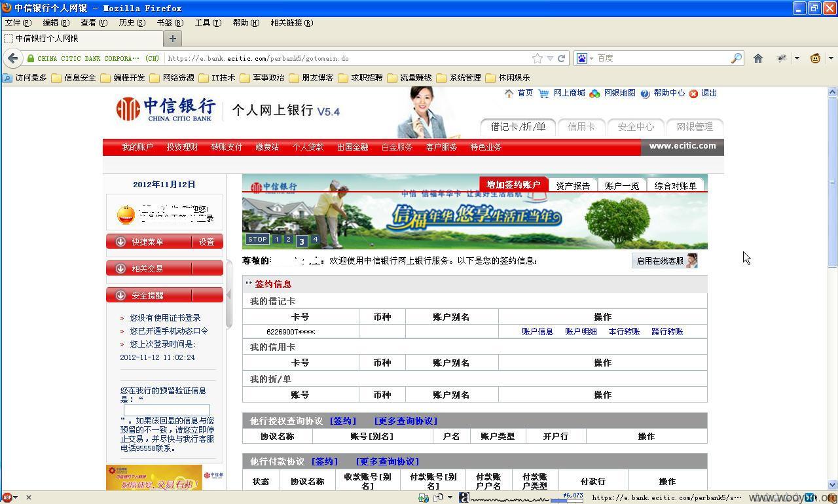This screenshot has width=838, height=504.
Task: Open the dropdown arrow beside the fly icon
Action: point(797,58)
